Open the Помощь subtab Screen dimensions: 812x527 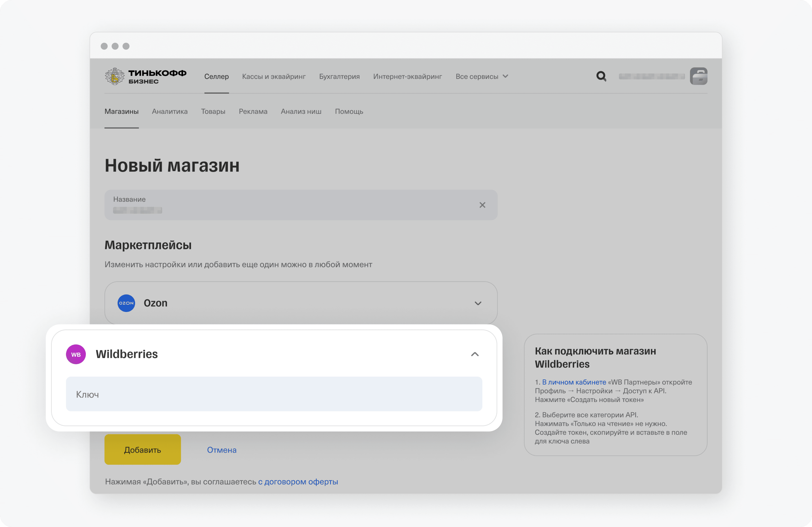pyautogui.click(x=349, y=111)
